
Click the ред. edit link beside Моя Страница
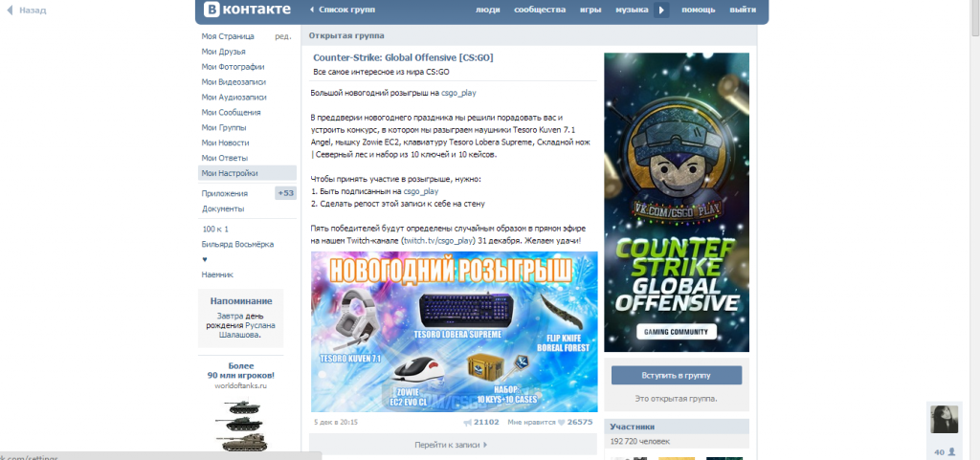282,36
